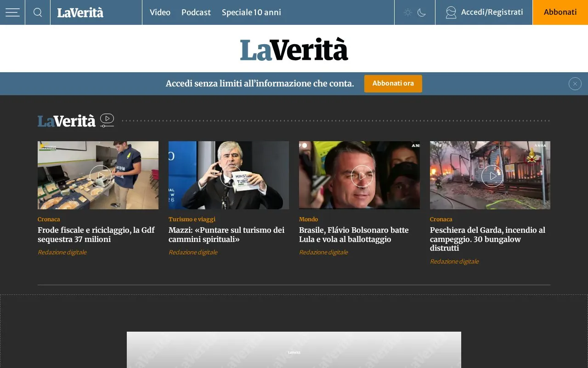The width and height of the screenshot is (588, 368).
Task: Open headline Brasile, Flávio Bolsonaro batte Lula
Action: click(354, 235)
